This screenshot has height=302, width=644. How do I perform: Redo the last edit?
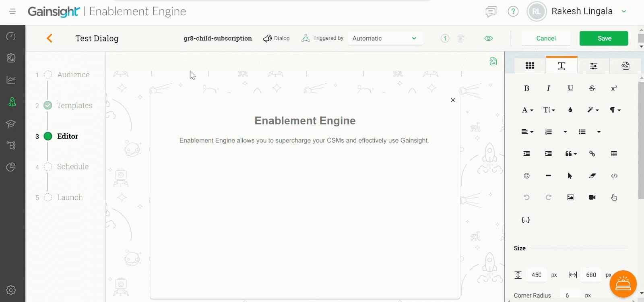[548, 197]
